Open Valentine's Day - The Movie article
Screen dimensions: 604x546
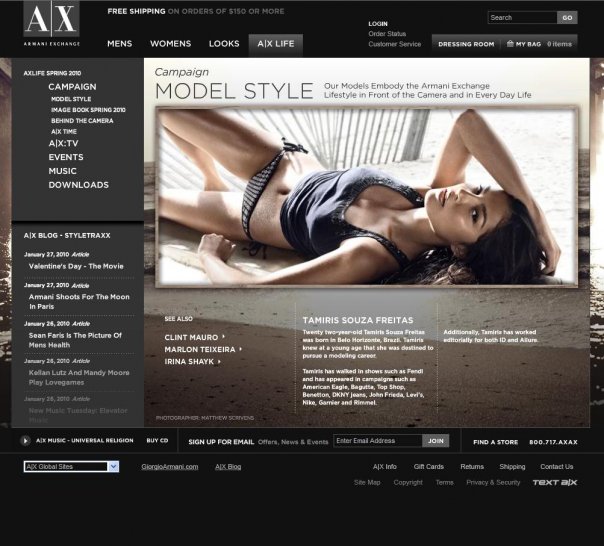(x=76, y=266)
